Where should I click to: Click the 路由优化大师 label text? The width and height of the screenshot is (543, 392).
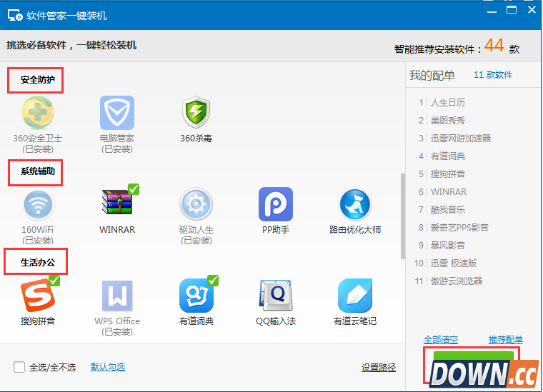[355, 230]
